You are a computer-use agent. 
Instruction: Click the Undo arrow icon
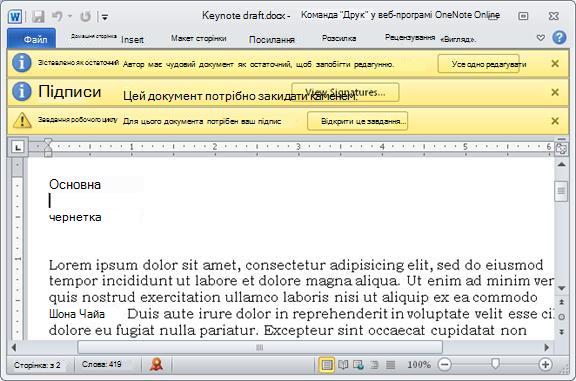pos(57,16)
